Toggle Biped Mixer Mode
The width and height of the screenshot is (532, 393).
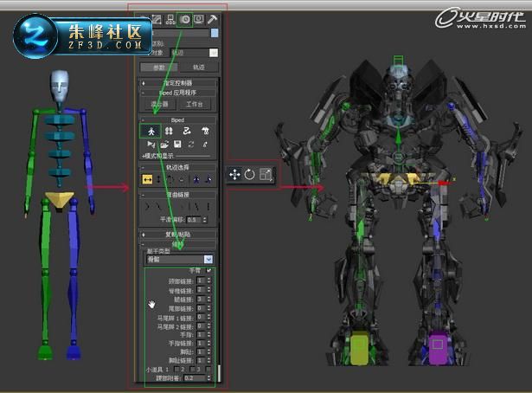(x=205, y=131)
